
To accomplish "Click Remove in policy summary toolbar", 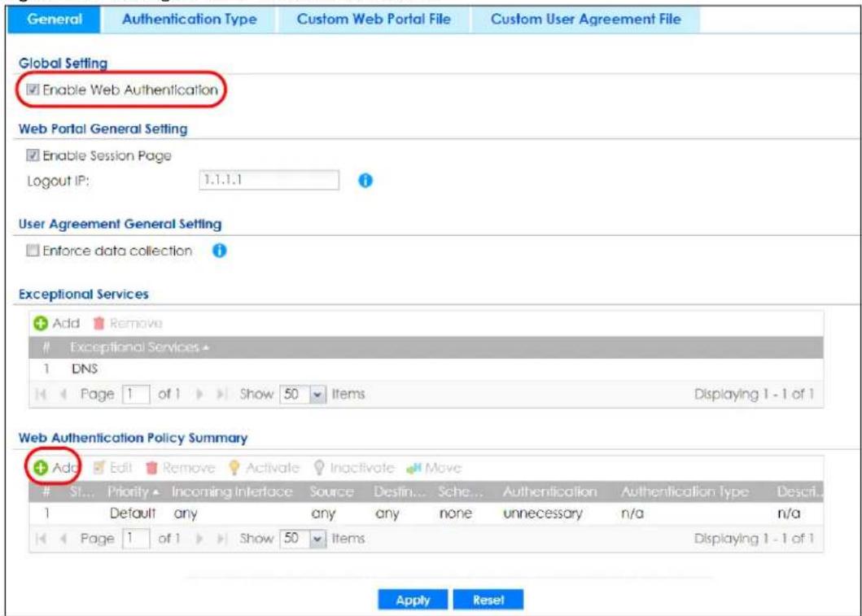I will (181, 468).
